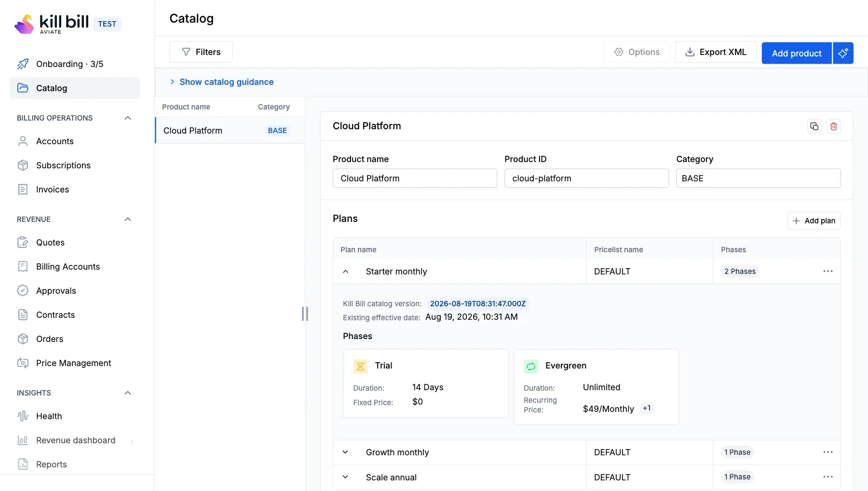868x491 pixels.
Task: Click the Billing Accounts icon
Action: (23, 267)
